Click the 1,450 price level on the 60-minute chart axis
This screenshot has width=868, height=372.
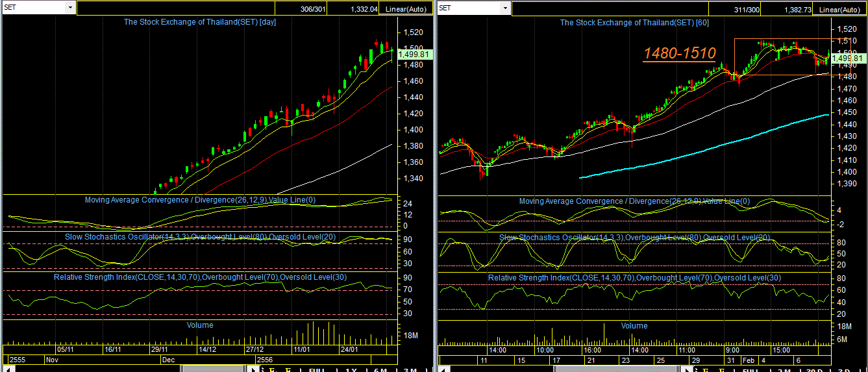847,112
